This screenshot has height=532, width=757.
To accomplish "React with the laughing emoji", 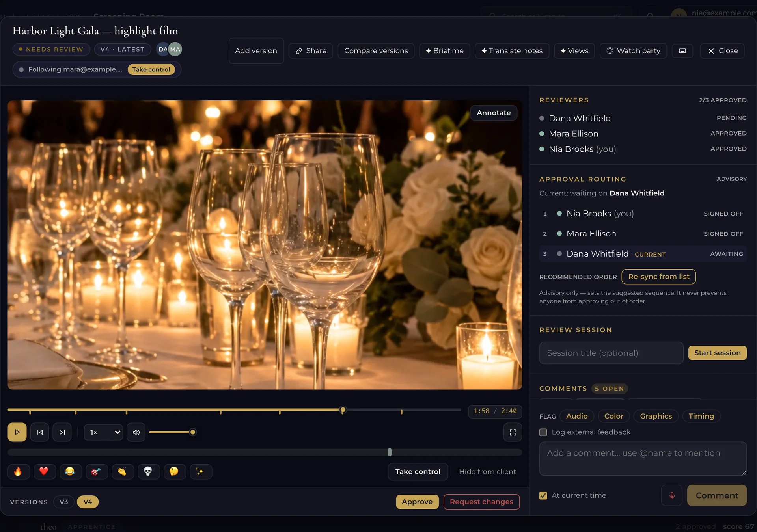I will pos(70,471).
